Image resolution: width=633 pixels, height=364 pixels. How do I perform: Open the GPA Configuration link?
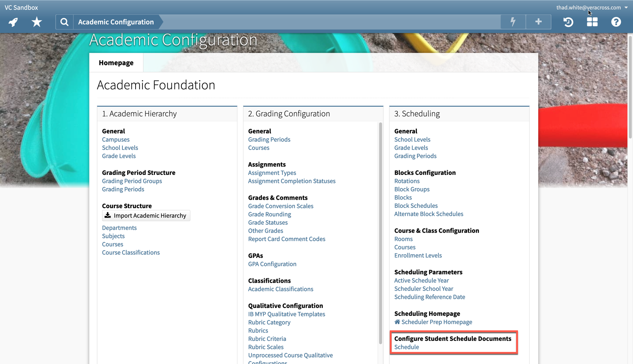[272, 264]
